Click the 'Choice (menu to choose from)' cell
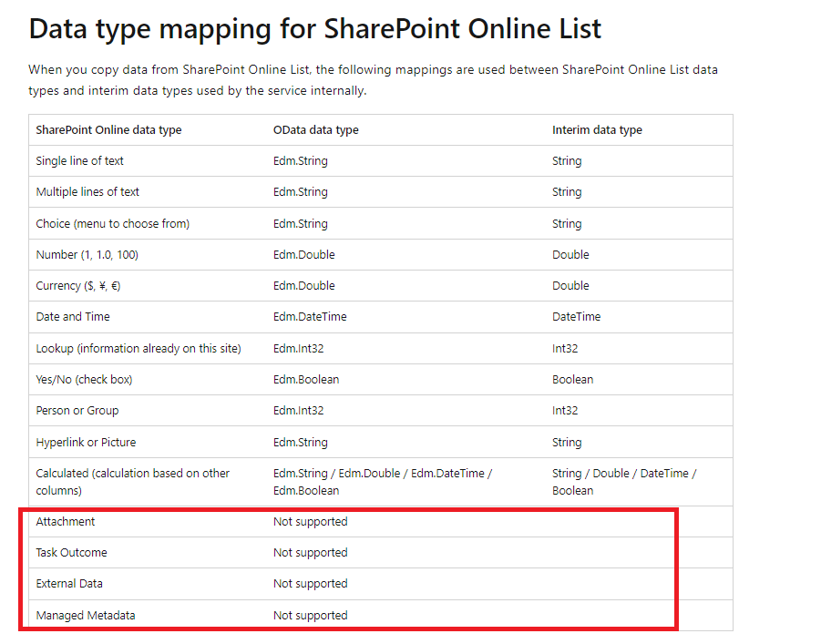821x644 pixels. click(x=113, y=223)
